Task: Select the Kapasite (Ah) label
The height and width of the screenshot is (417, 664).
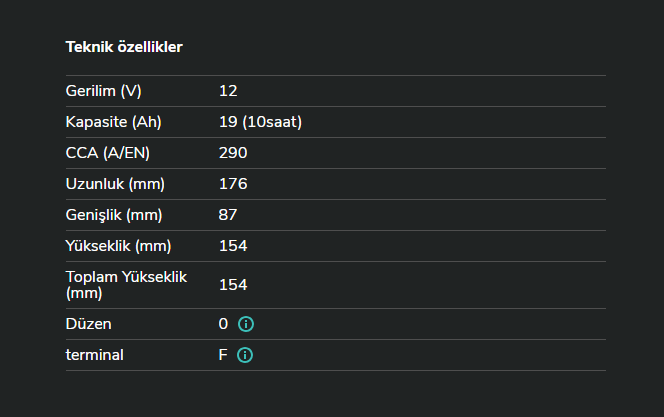Action: [x=114, y=122]
